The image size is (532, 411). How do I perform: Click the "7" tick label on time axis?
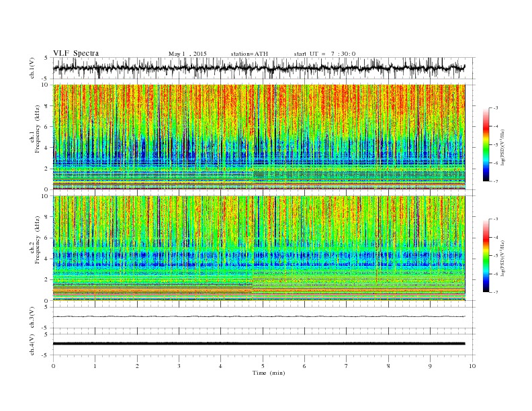pos(347,366)
